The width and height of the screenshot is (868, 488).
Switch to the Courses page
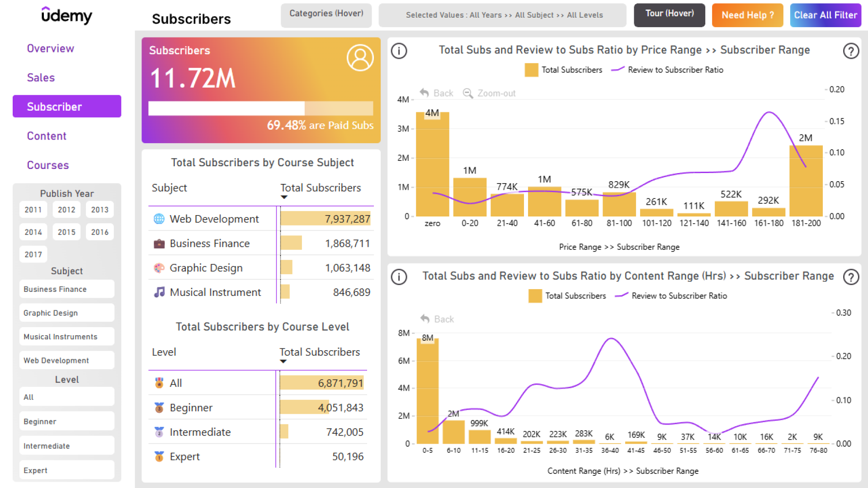(x=48, y=165)
